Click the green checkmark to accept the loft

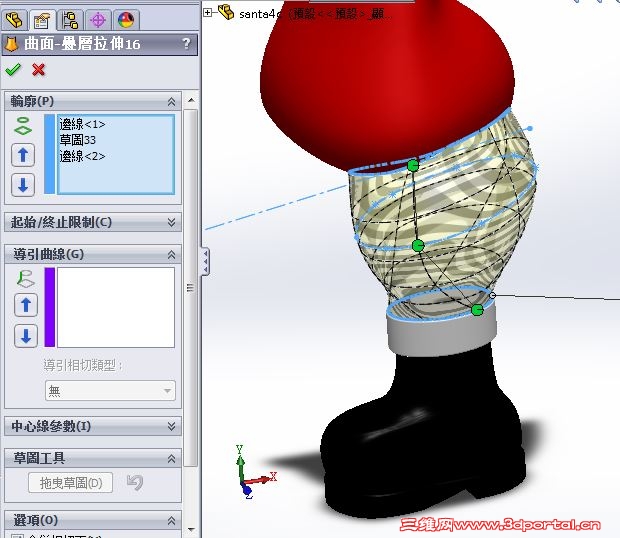click(x=13, y=70)
